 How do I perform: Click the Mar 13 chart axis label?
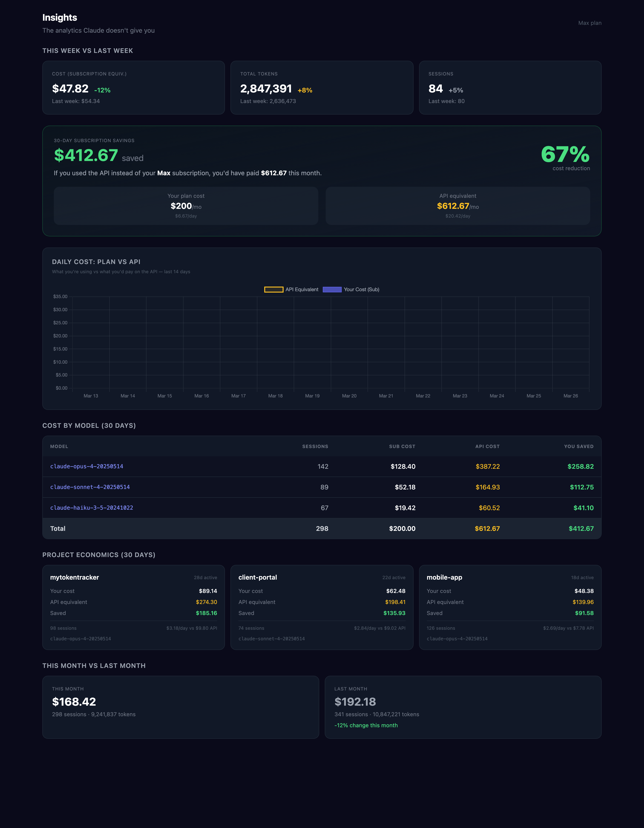tap(91, 396)
